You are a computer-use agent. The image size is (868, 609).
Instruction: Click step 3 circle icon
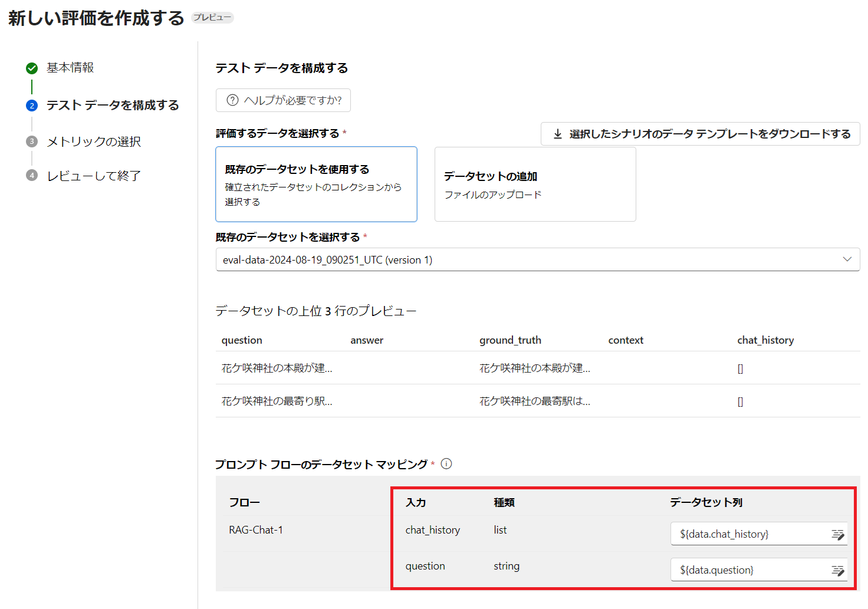coord(32,141)
